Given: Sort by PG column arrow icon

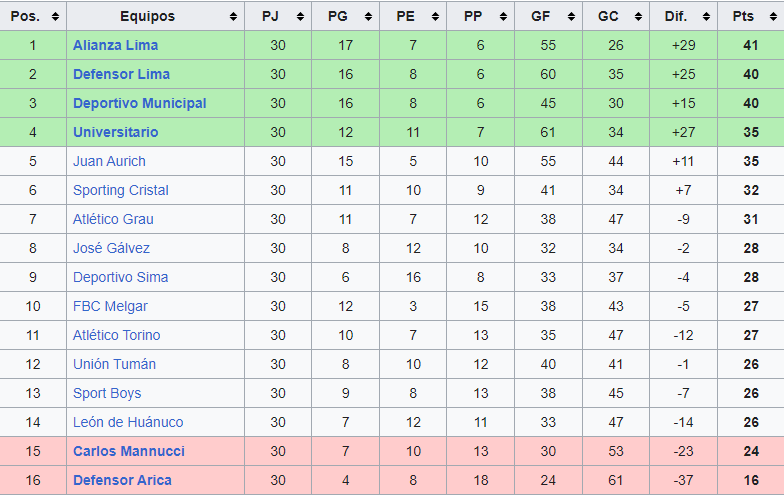Looking at the screenshot, I should point(368,16).
